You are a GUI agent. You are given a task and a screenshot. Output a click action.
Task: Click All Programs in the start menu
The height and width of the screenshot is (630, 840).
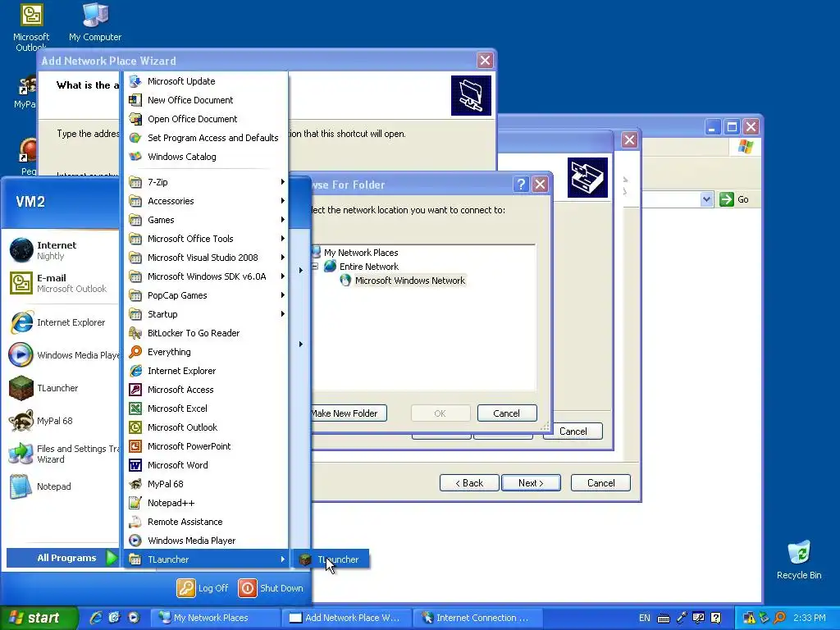coord(62,558)
